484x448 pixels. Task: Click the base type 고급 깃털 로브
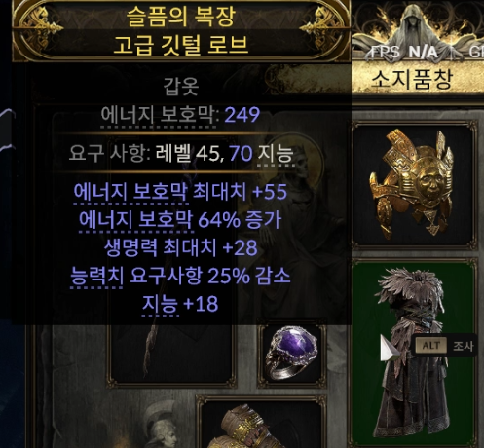[181, 45]
